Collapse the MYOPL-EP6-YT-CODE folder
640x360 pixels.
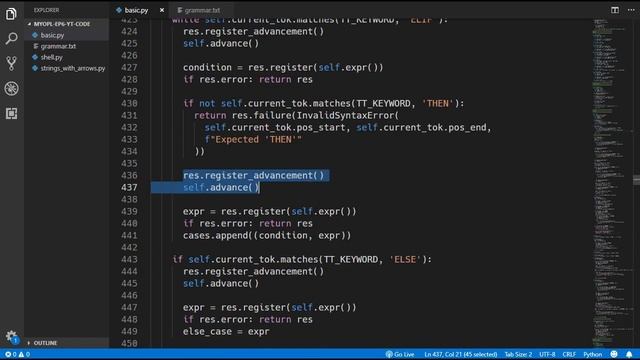[61, 24]
